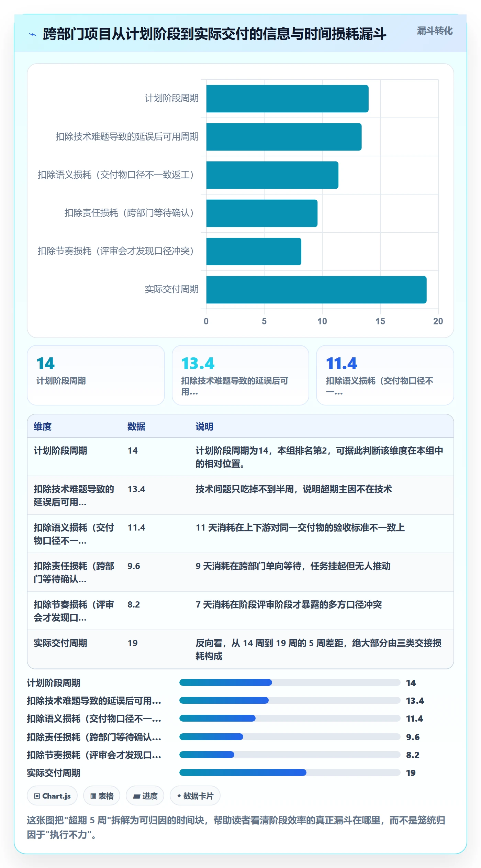Click the chart bar for 扣除技术难题导致的延误后可用周期

pyautogui.click(x=284, y=137)
